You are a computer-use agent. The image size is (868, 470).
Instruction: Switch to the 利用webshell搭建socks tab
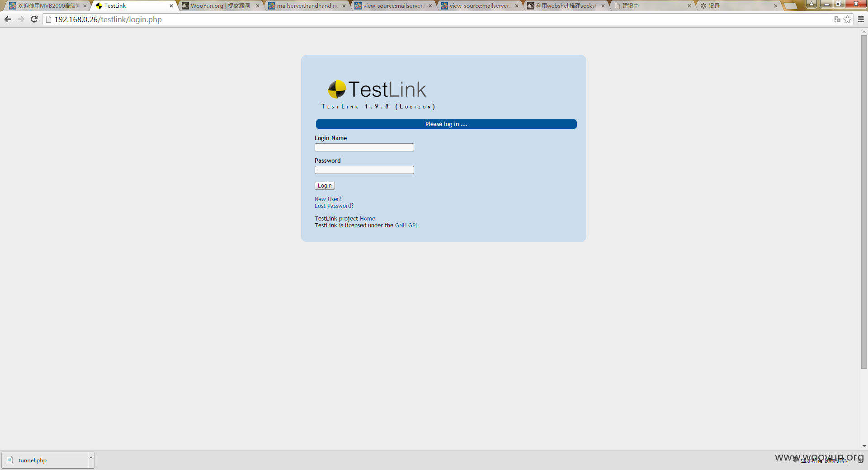[x=566, y=6]
